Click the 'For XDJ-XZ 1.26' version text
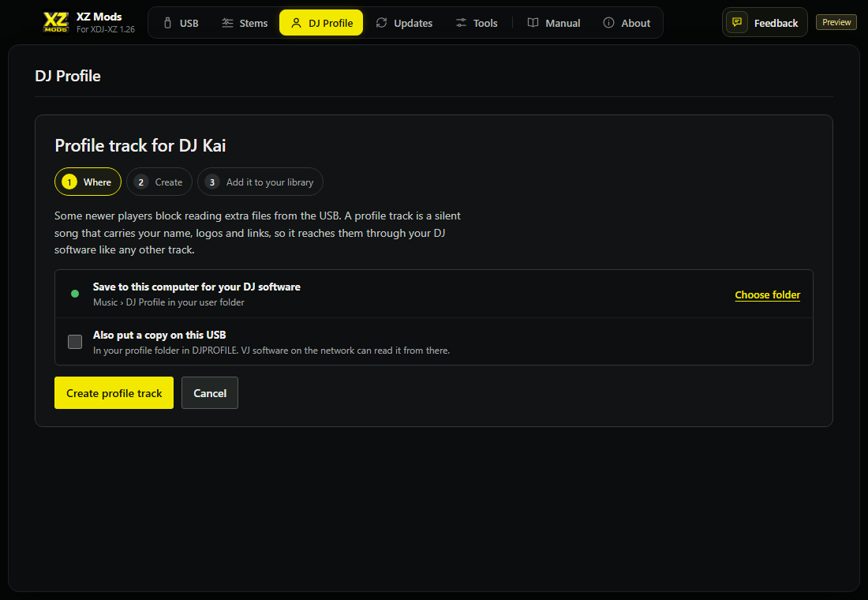 pos(106,29)
